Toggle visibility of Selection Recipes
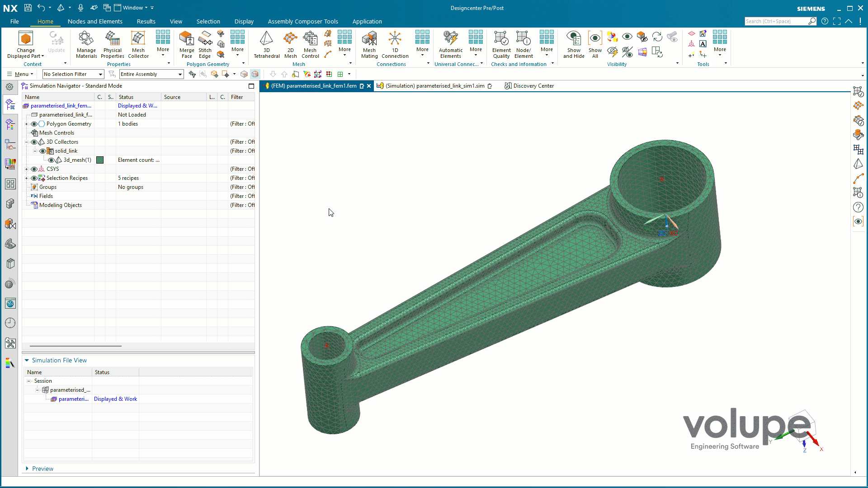Screen dimensions: 868x488 pyautogui.click(x=34, y=178)
